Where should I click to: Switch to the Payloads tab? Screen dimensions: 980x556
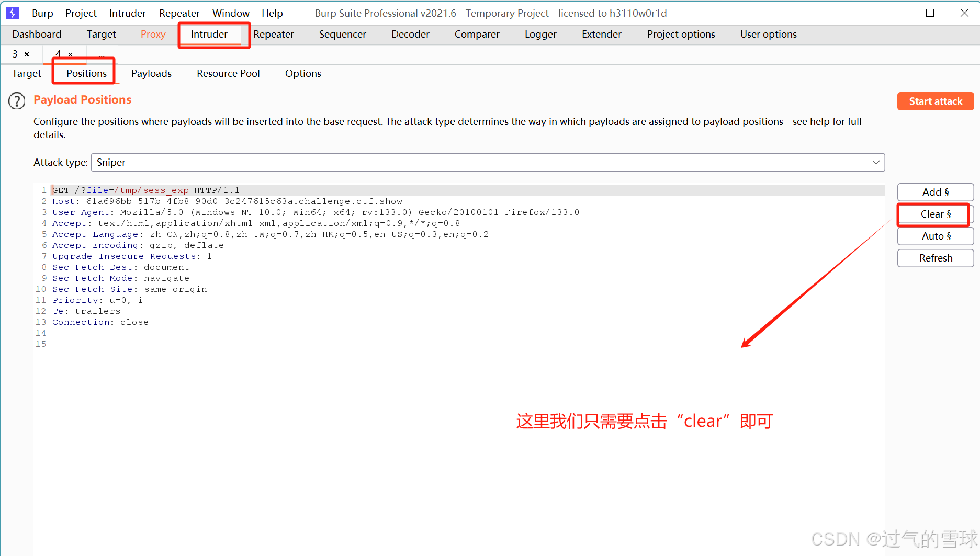pos(151,73)
